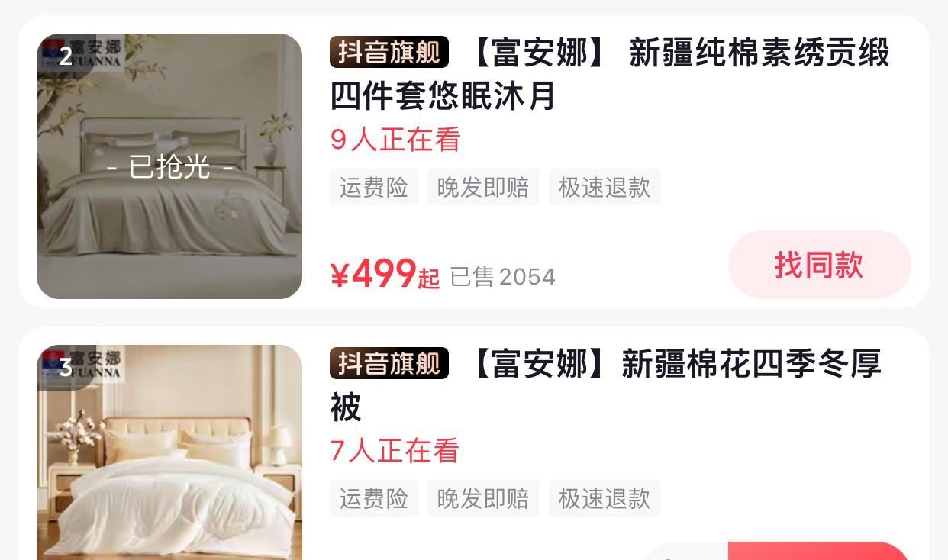Tap the 抖音旗舰 badge on item 3
Viewport: 948px width, 560px height.
(x=389, y=363)
